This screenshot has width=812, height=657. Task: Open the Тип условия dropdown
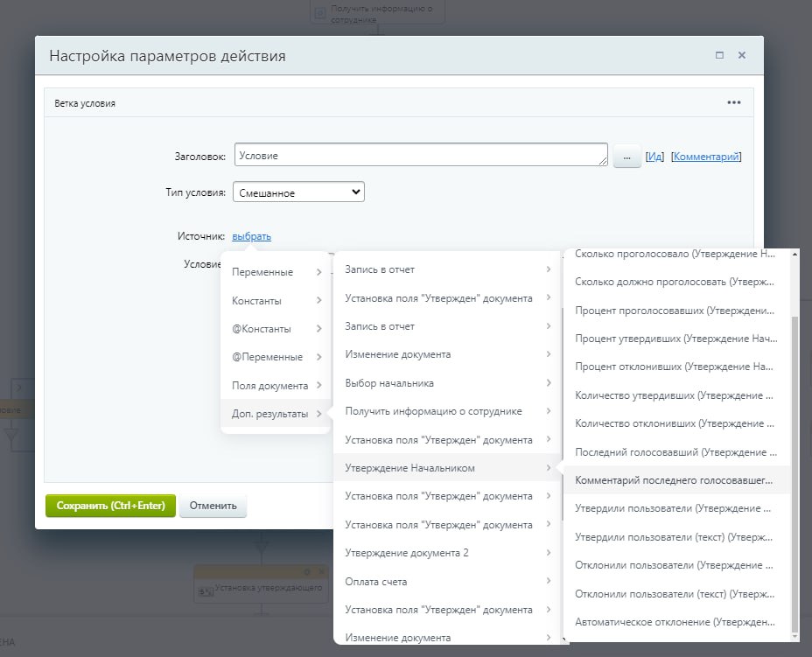(x=298, y=192)
